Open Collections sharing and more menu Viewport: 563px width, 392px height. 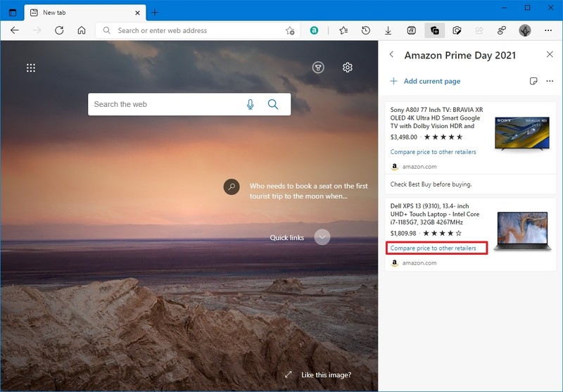click(x=550, y=81)
